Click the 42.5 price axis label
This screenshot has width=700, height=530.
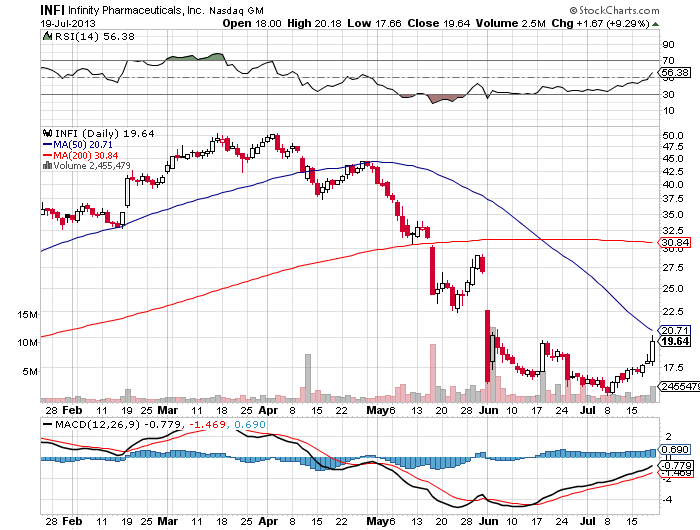[x=673, y=171]
